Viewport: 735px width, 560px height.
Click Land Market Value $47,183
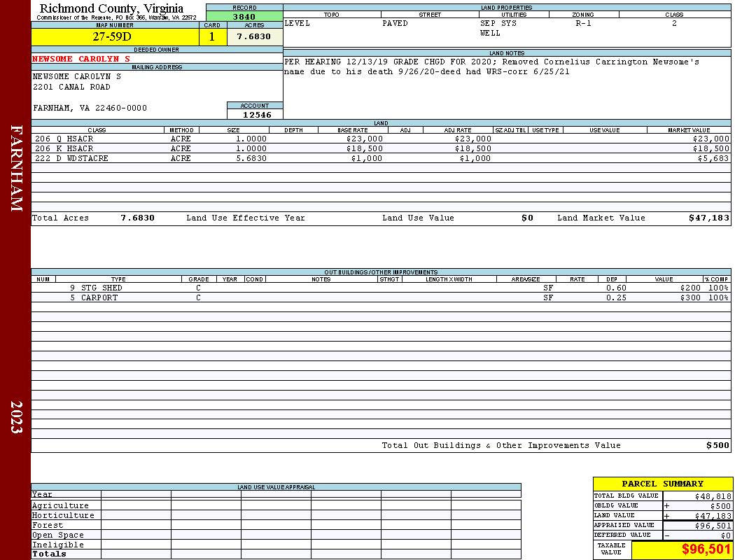pyautogui.click(x=709, y=218)
